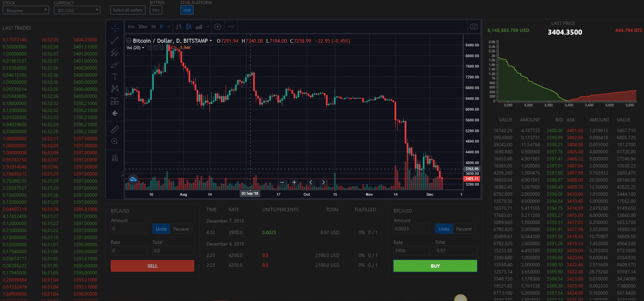Click the sell Rate input field

coord(129,251)
